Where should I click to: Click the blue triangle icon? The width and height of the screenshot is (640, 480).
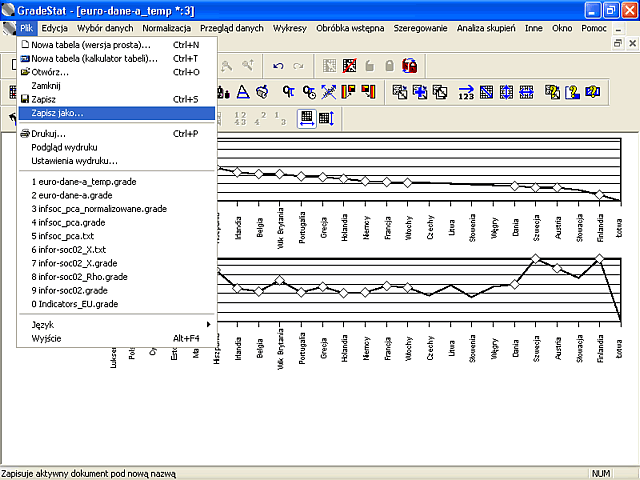[x=243, y=92]
